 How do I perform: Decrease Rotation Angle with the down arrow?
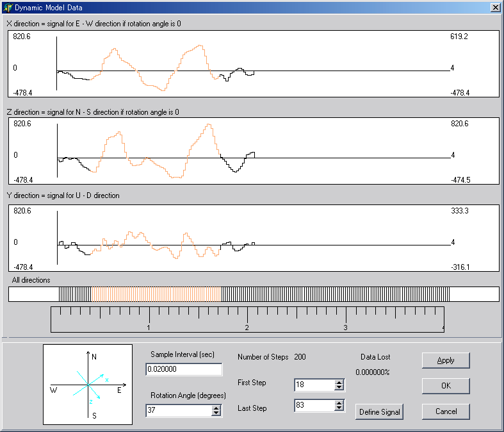click(217, 414)
